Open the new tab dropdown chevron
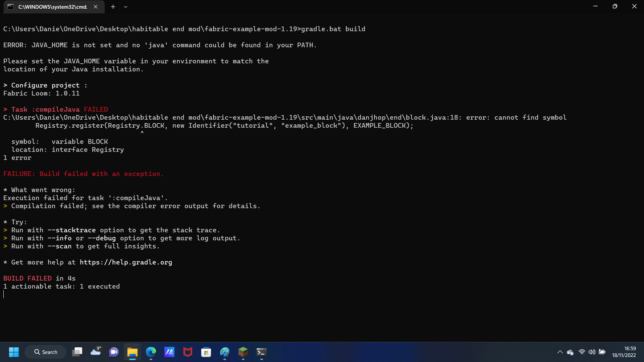 [125, 7]
